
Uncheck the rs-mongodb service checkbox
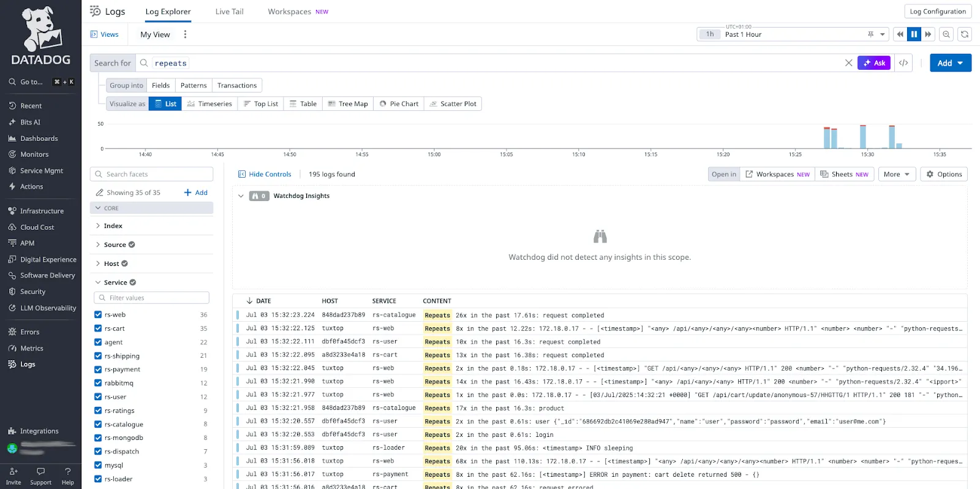pyautogui.click(x=98, y=438)
